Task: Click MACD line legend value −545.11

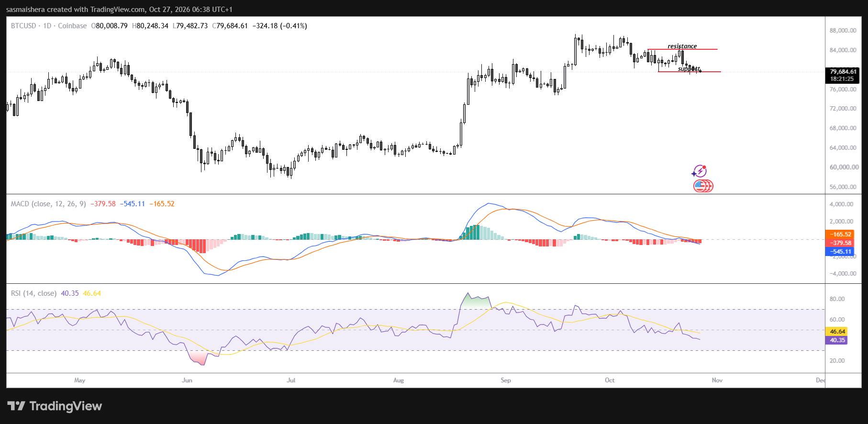Action: click(132, 204)
